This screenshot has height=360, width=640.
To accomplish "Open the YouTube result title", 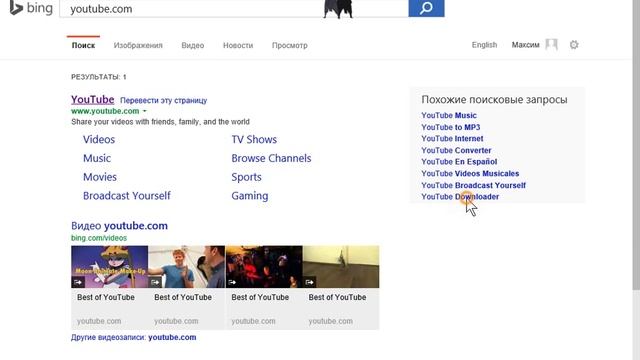I will coord(93,100).
